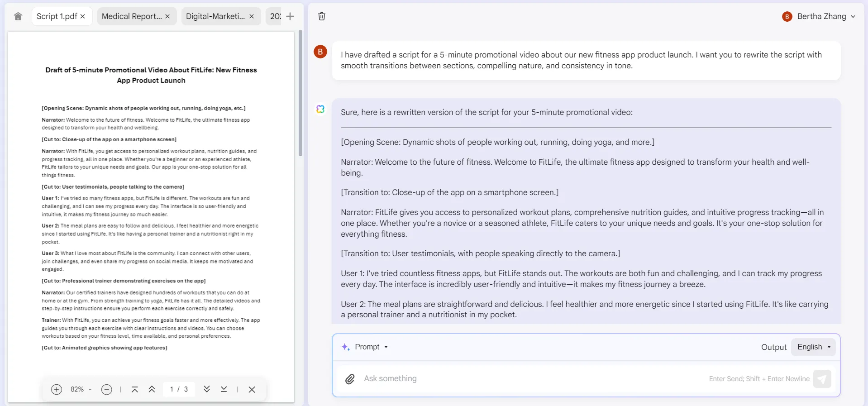Delete chat with trash icon

point(322,16)
